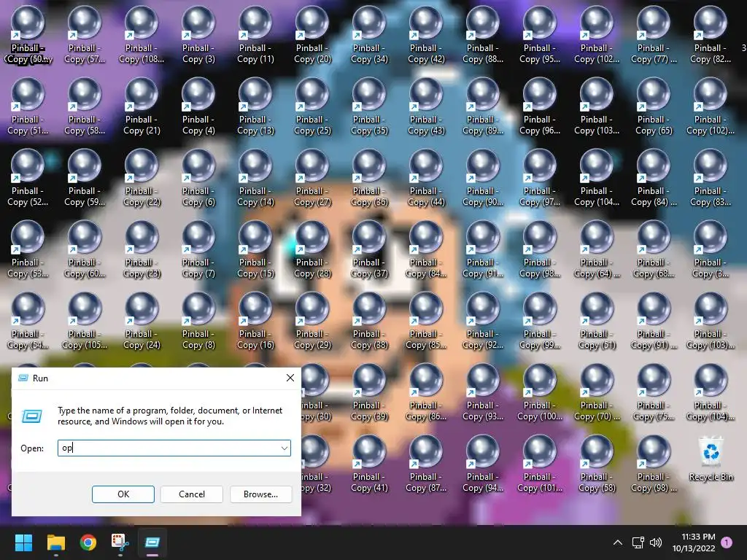This screenshot has width=747, height=560.
Task: Select the Pinball - Copy (3) shortcut
Action: pyautogui.click(x=198, y=35)
